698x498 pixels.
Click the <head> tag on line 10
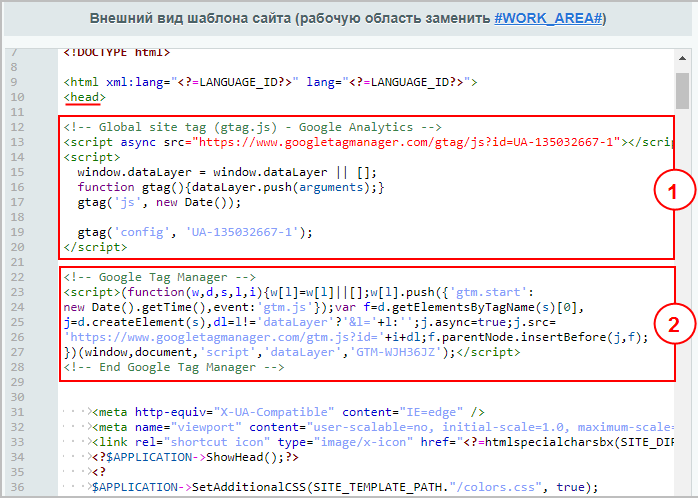point(85,97)
